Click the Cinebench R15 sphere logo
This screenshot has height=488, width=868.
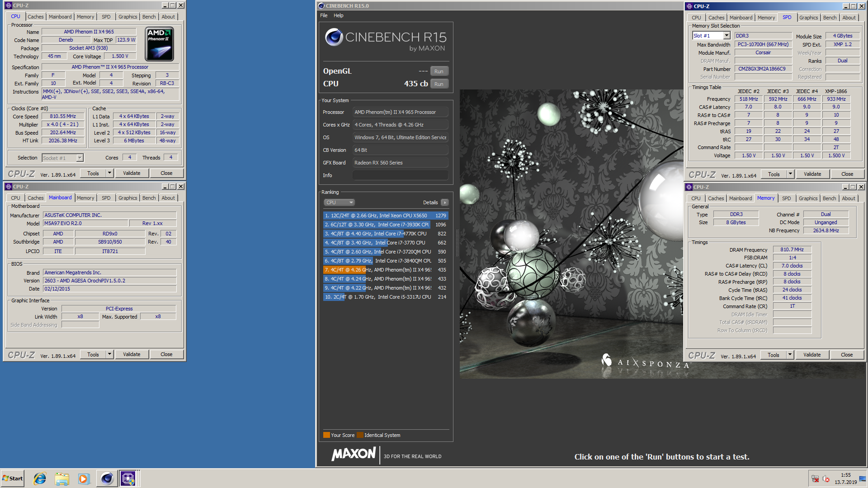pos(334,37)
